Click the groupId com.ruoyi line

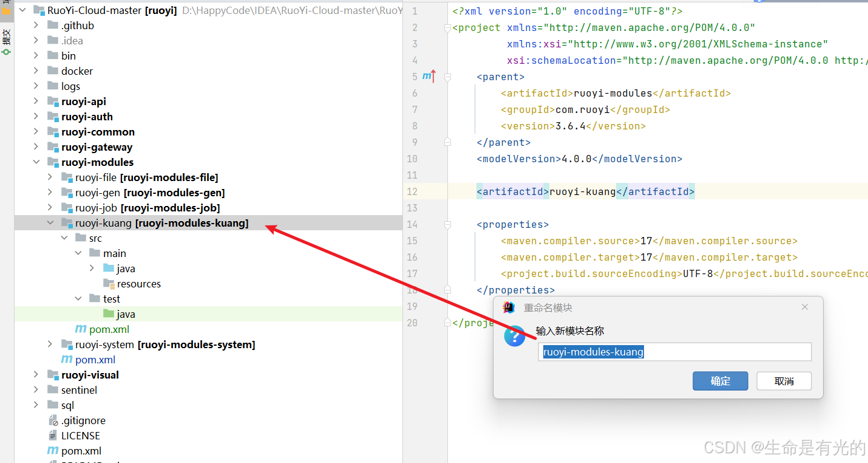[585, 109]
